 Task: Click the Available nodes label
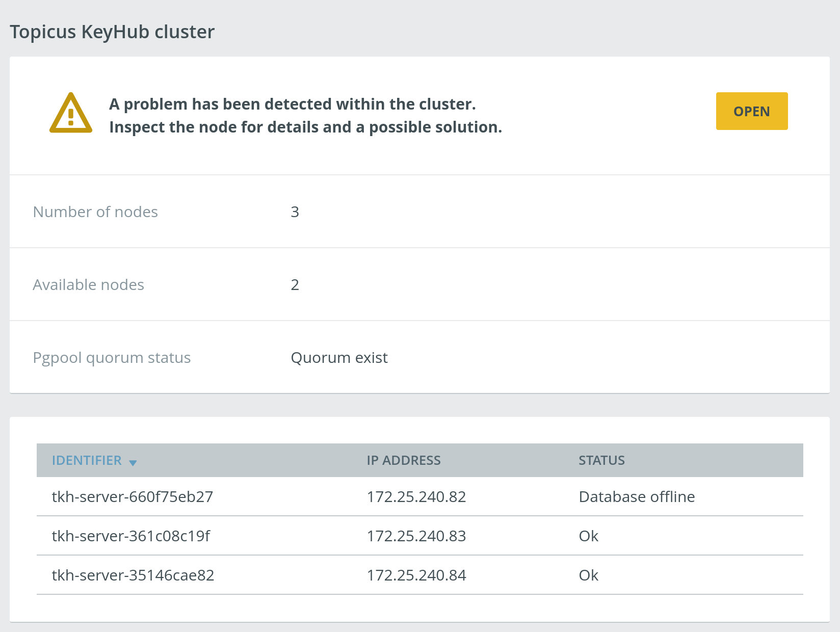coord(89,284)
